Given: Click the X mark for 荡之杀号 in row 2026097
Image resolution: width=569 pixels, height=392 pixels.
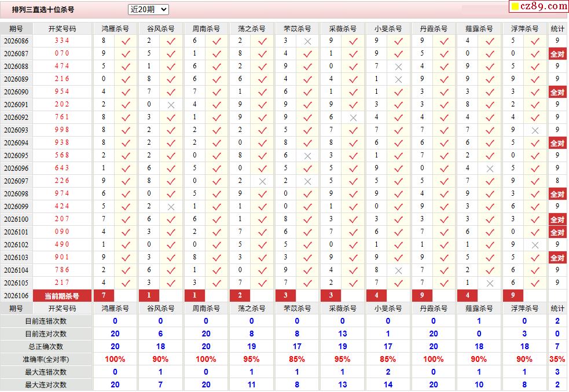Looking at the screenshot, I should [x=262, y=181].
